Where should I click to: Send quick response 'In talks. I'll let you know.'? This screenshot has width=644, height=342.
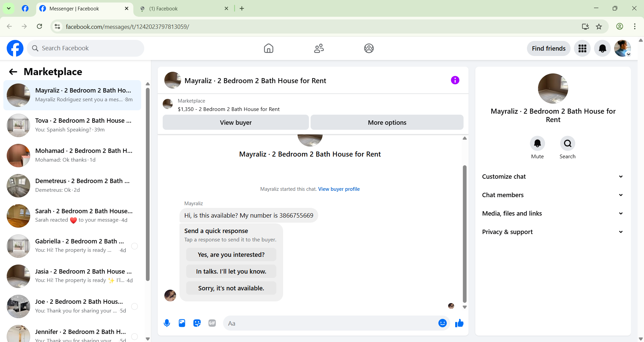(231, 271)
